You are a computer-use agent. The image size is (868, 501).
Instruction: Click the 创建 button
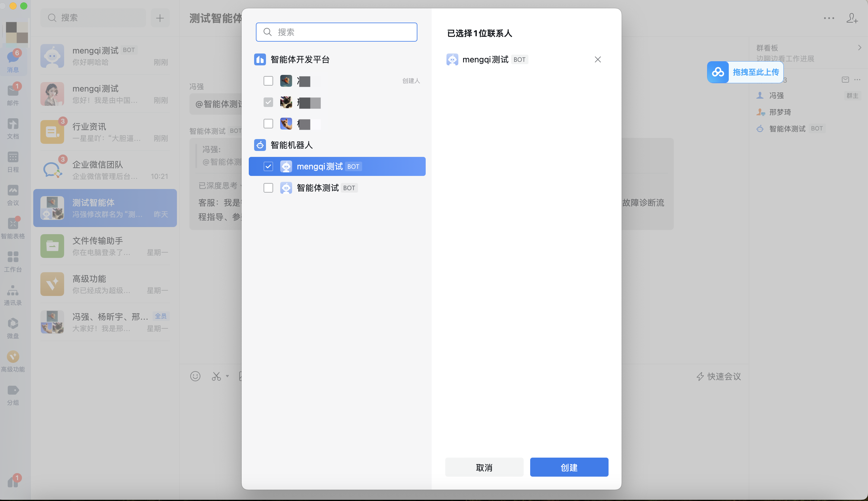click(569, 467)
